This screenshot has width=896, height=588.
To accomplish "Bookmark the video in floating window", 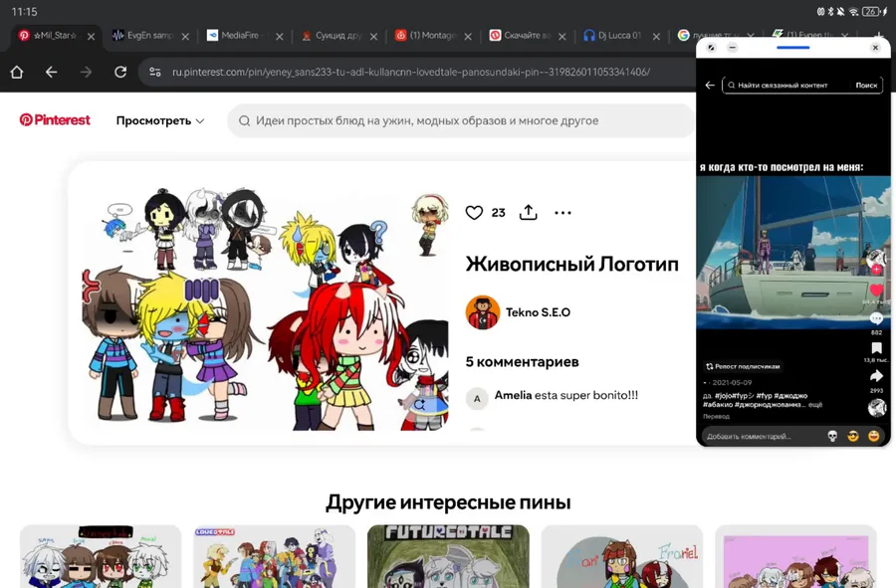I will (876, 348).
